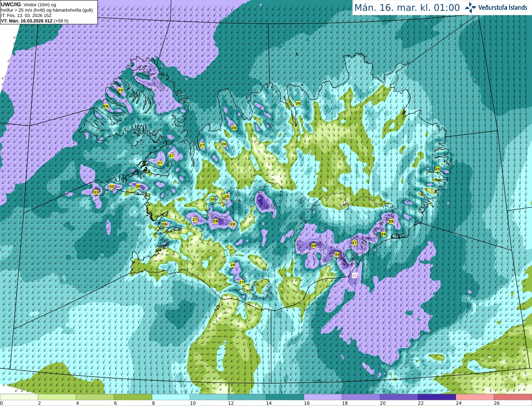This screenshot has width=532, height=406.
Task: Pick the above 26 m/s red legend swatch
Action: (x=513, y=397)
